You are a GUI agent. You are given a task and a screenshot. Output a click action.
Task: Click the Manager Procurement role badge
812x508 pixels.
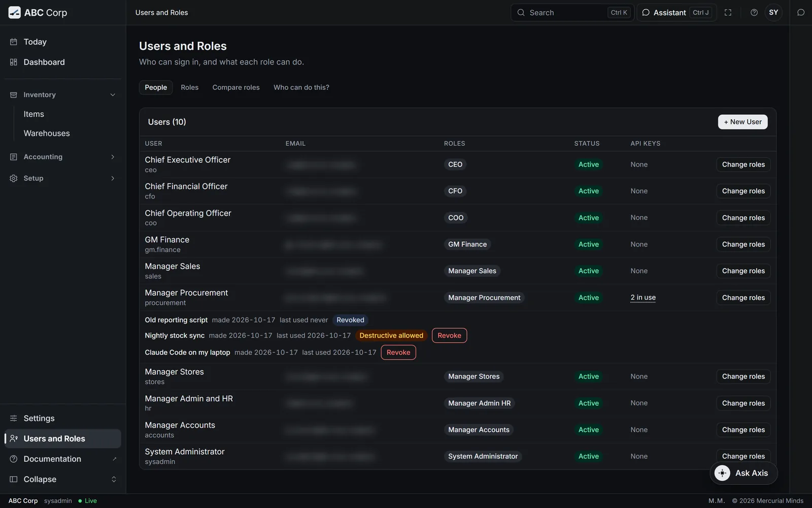[484, 298]
